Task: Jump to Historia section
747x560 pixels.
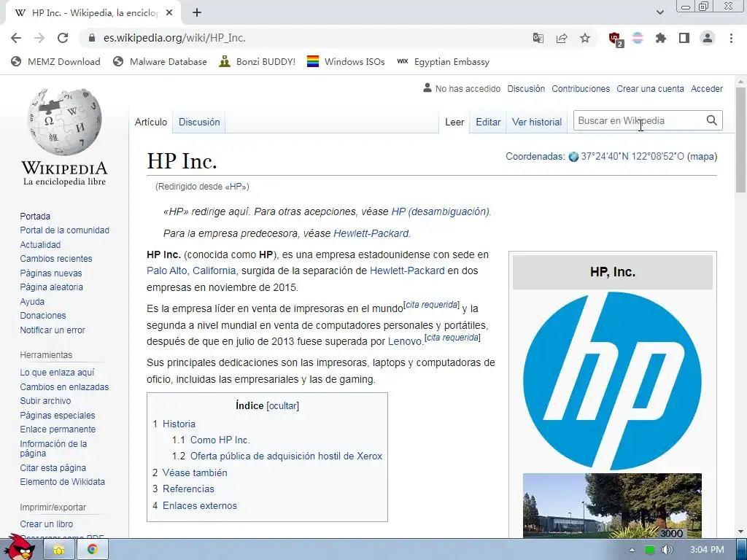Action: click(x=179, y=424)
